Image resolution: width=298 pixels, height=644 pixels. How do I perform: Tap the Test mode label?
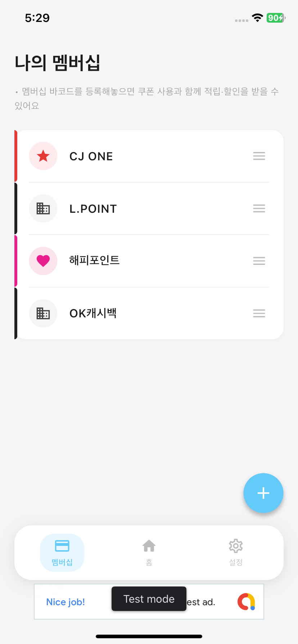[149, 599]
